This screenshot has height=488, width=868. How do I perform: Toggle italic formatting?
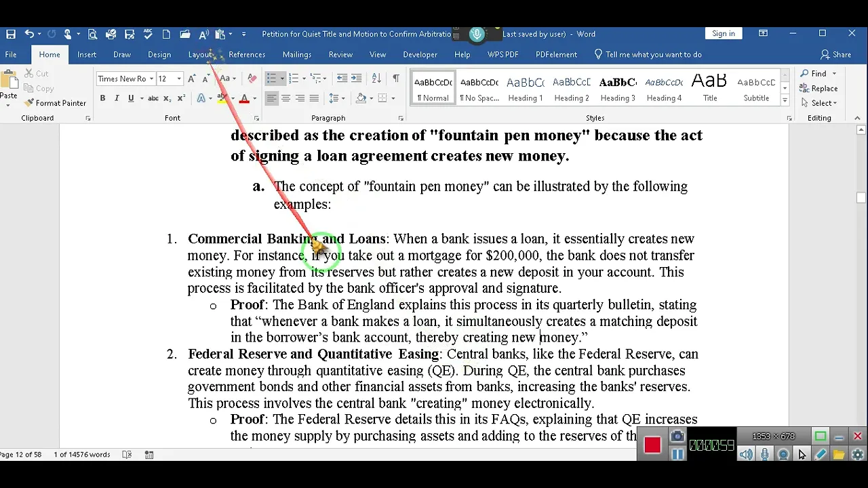(117, 98)
